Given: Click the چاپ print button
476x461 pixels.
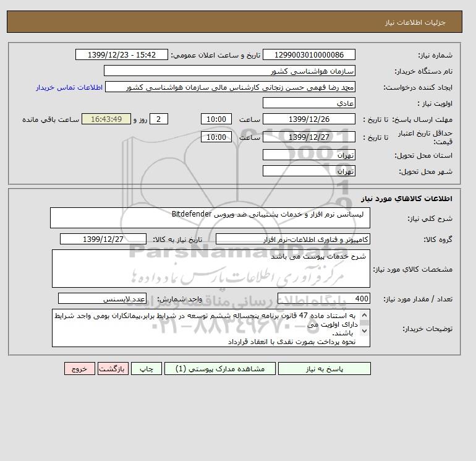Looking at the screenshot, I should 147,368.
